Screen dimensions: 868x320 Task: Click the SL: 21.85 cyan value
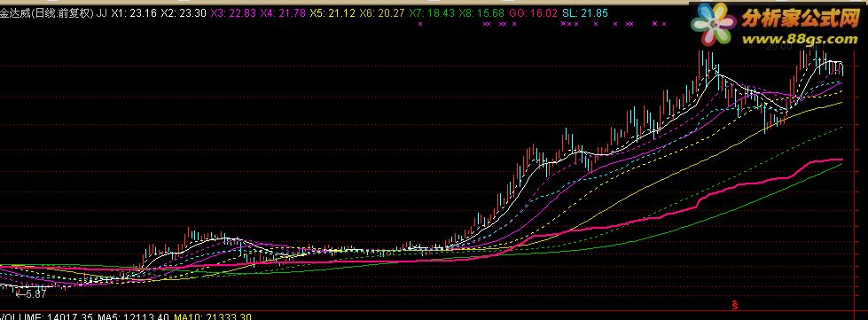tap(584, 13)
